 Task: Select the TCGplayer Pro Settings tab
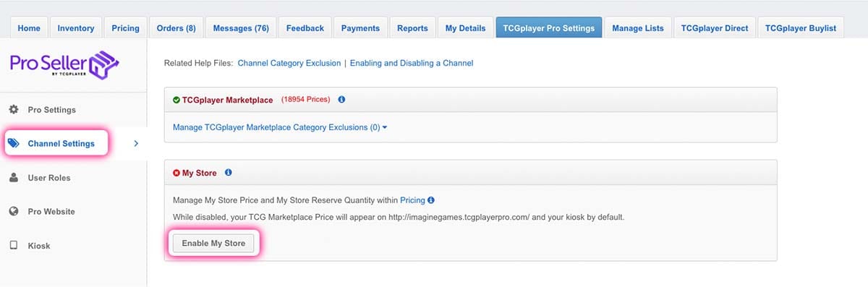point(548,28)
